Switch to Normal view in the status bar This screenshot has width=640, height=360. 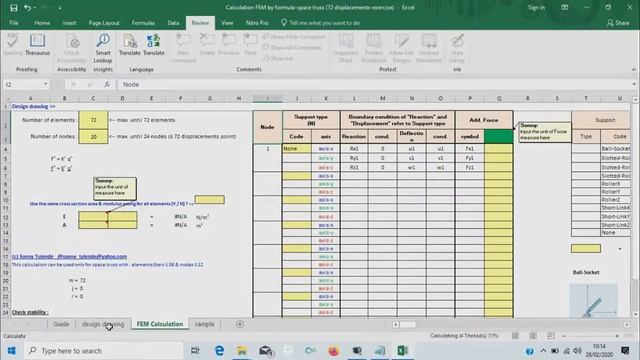pos(516,336)
